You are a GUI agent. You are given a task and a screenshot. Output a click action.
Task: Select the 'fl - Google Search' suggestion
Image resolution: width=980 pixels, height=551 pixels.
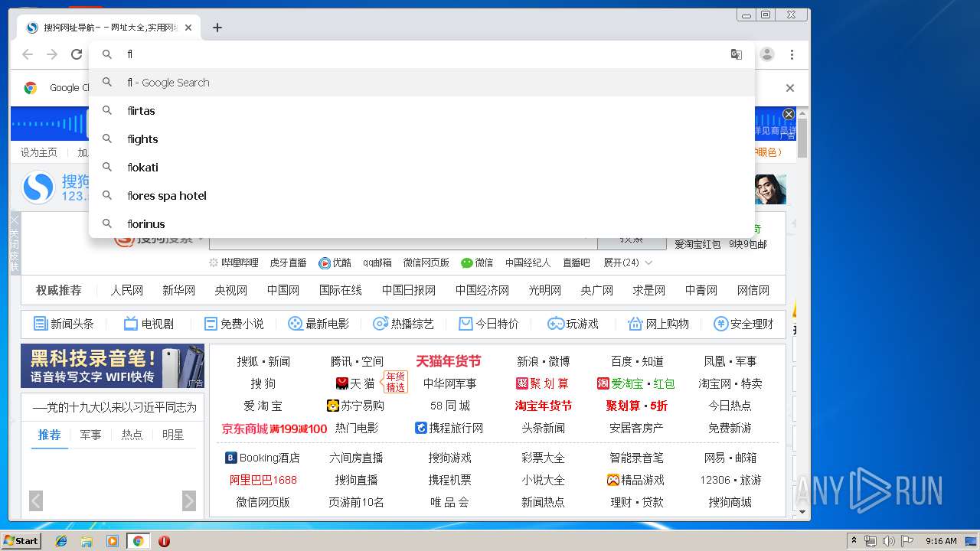[422, 83]
